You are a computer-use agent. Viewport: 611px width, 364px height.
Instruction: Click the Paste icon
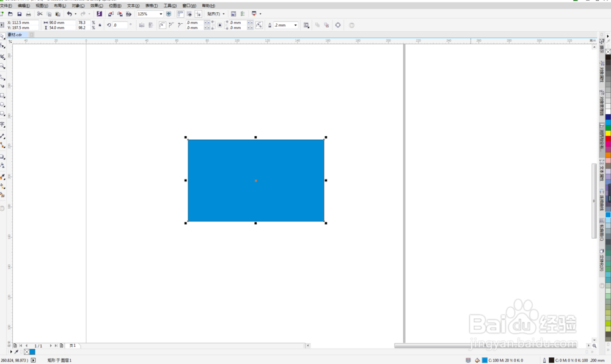(58, 14)
